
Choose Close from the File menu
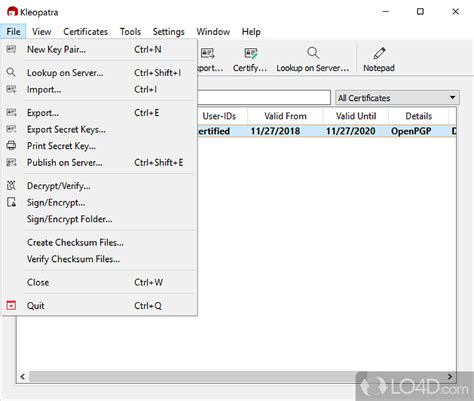99,282
